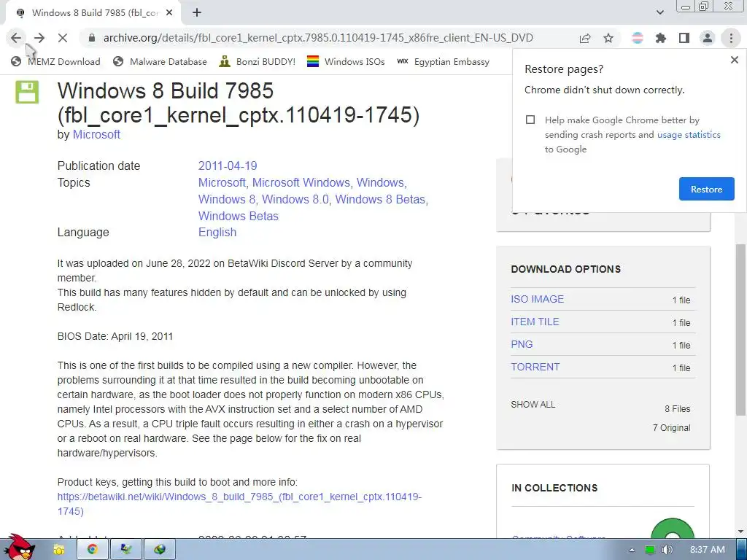This screenshot has height=560, width=747.
Task: Switch to Chrome in the taskbar
Action: [93, 550]
